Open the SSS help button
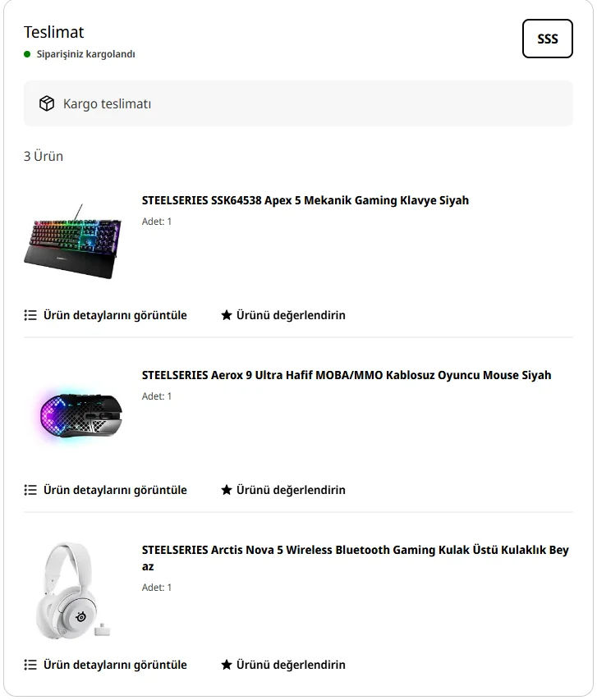The width and height of the screenshot is (597, 700). tap(547, 39)
